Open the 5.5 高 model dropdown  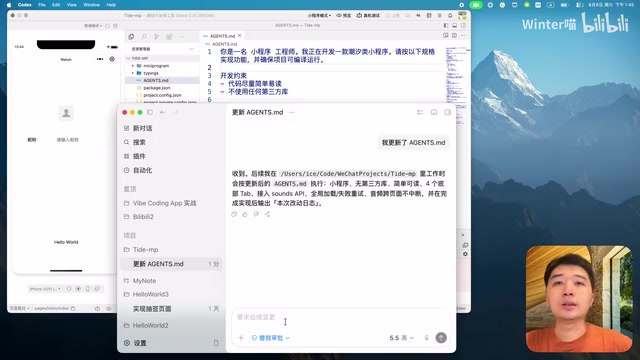coord(401,338)
